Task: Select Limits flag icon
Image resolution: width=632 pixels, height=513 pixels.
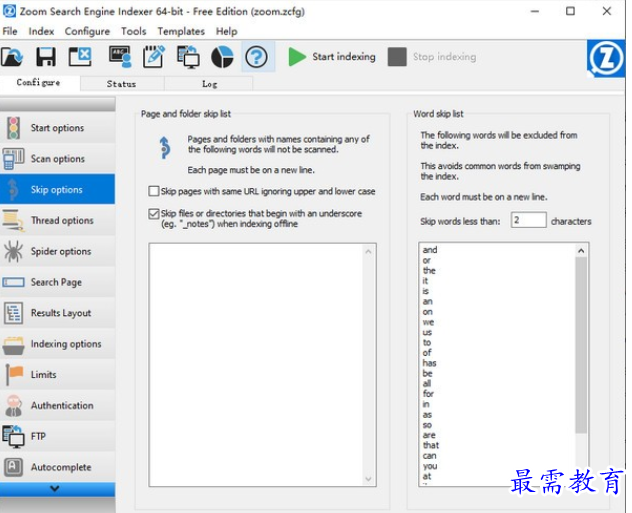Action: (14, 374)
